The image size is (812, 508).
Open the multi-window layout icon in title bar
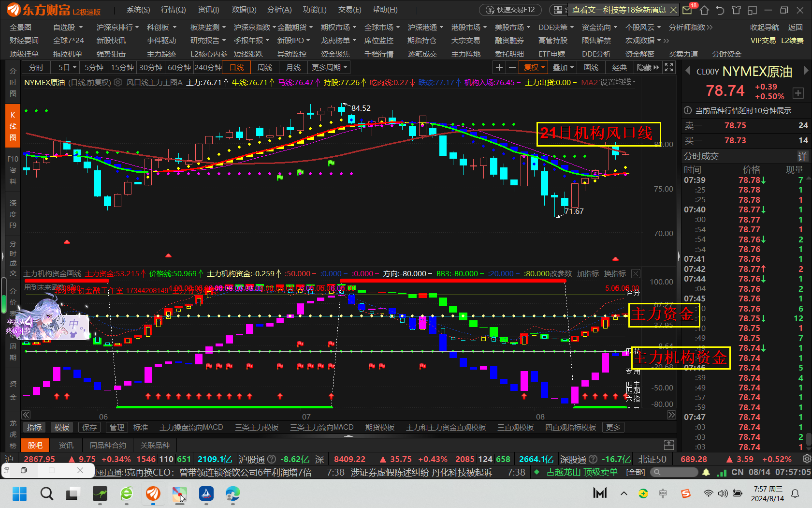point(752,10)
